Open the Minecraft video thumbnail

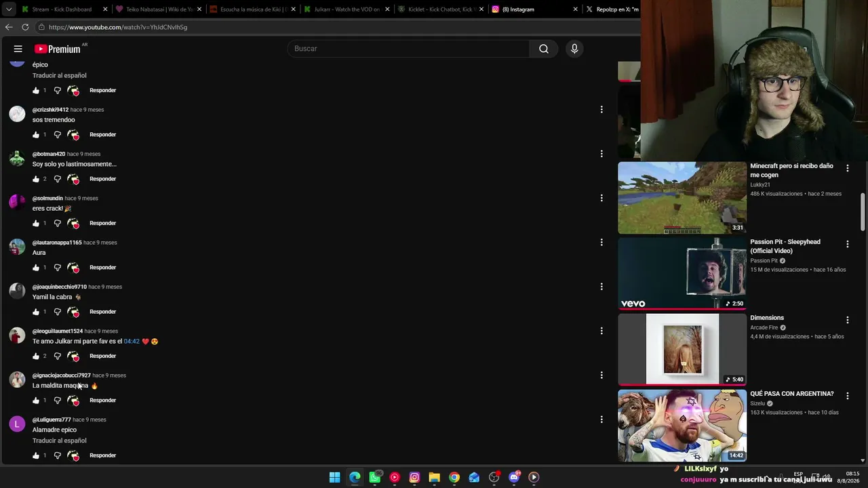point(682,198)
